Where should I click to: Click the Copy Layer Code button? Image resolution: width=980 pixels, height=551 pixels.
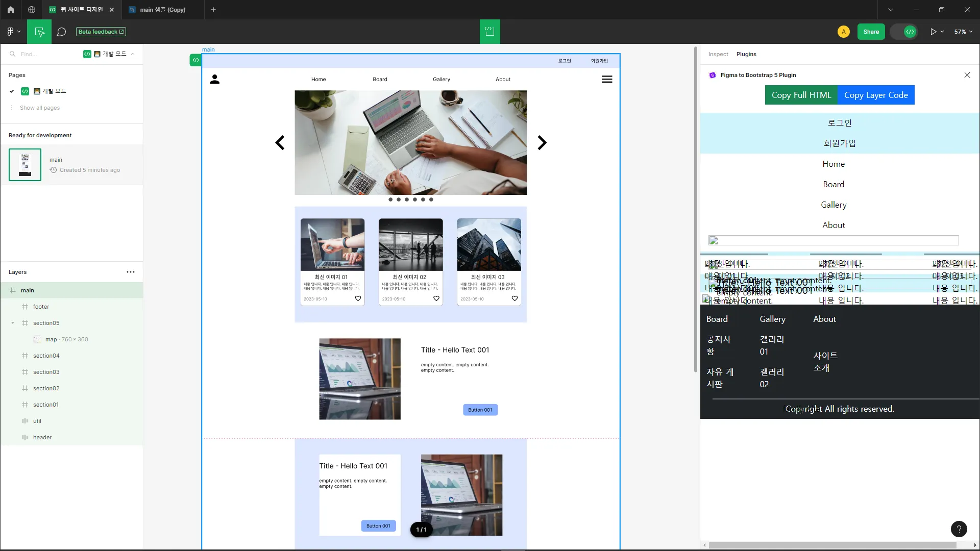pyautogui.click(x=875, y=95)
